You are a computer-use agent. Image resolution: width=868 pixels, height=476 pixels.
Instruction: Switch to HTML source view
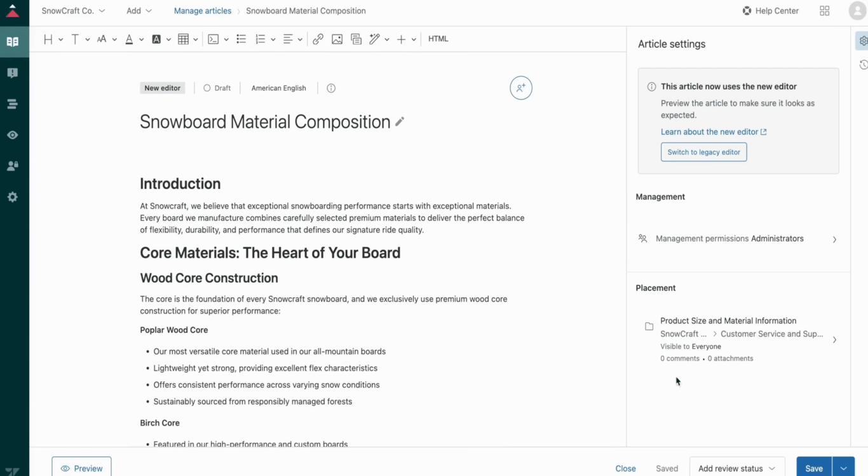click(438, 39)
